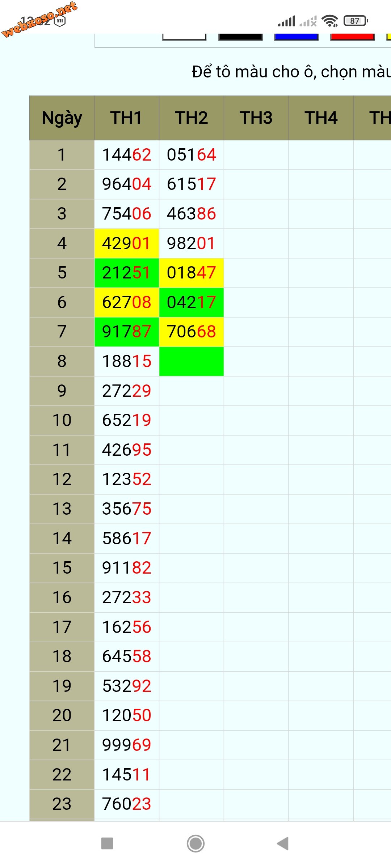Click the cell with value 27233

tap(127, 597)
